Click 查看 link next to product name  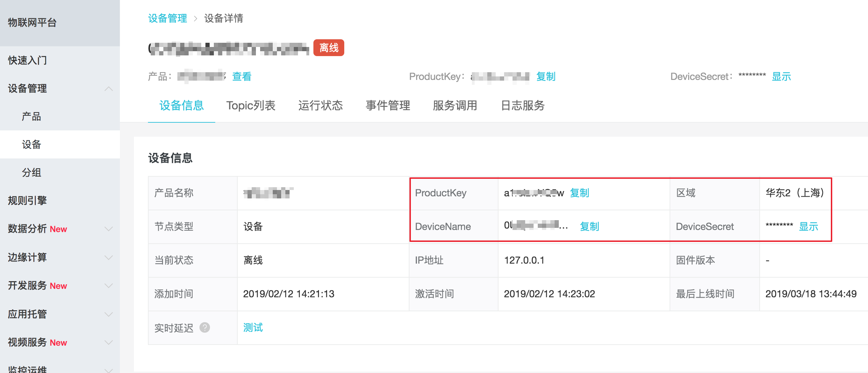tap(242, 76)
